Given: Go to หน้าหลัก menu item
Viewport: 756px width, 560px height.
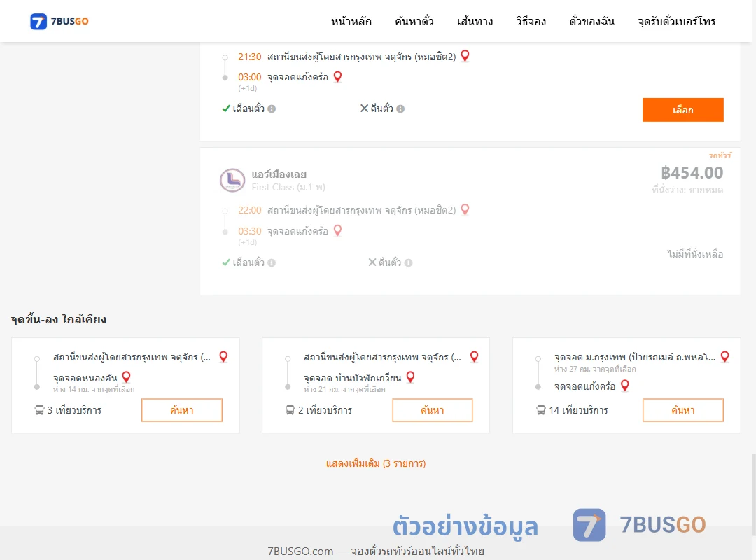Looking at the screenshot, I should [x=351, y=21].
